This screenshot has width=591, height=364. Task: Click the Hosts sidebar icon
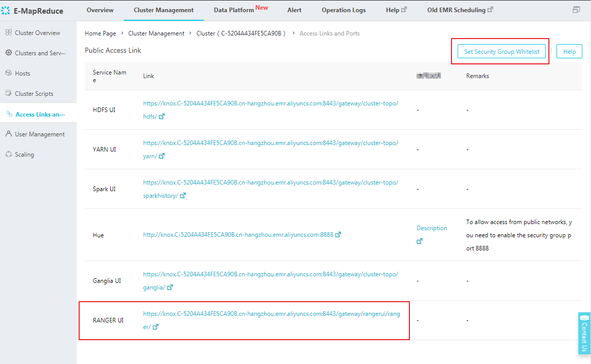[x=9, y=74]
